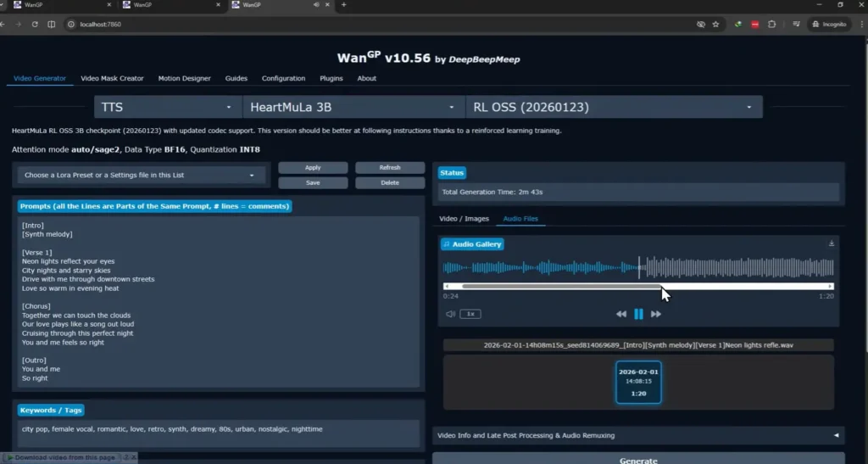Close the first WanGP tab

(109, 4)
